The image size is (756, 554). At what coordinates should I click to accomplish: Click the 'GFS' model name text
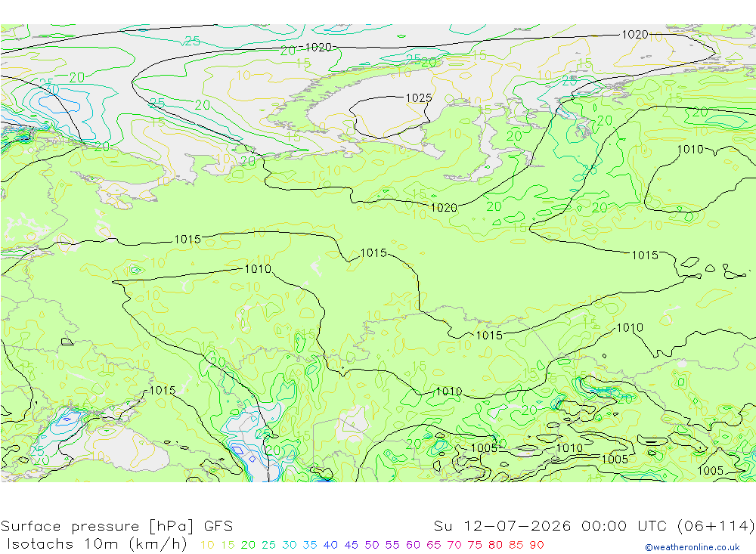click(218, 525)
